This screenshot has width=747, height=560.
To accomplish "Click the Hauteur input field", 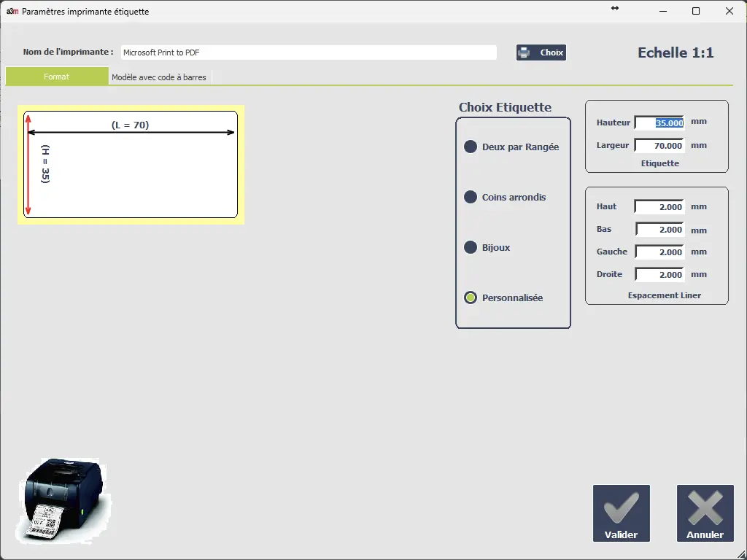I will (659, 122).
